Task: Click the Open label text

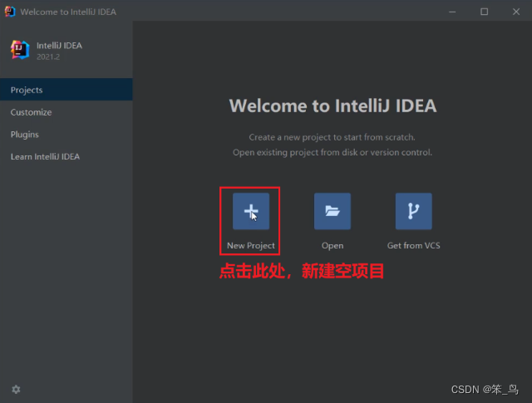Action: click(x=332, y=246)
